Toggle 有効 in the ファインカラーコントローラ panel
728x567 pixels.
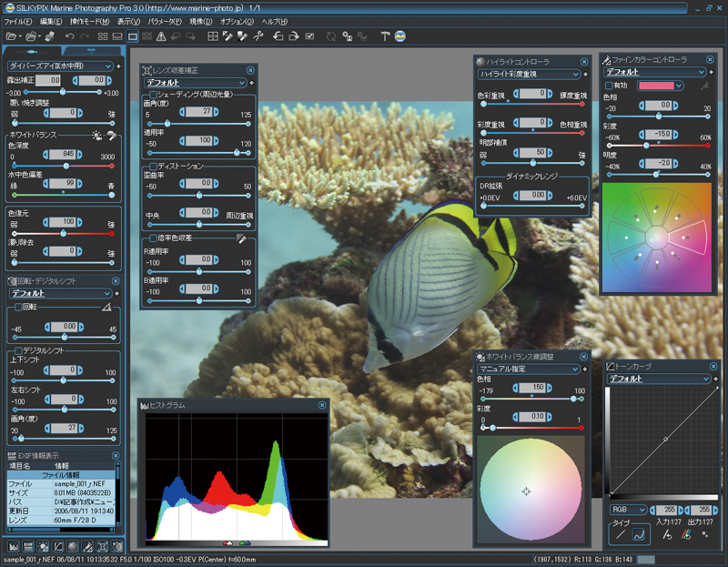(x=608, y=86)
